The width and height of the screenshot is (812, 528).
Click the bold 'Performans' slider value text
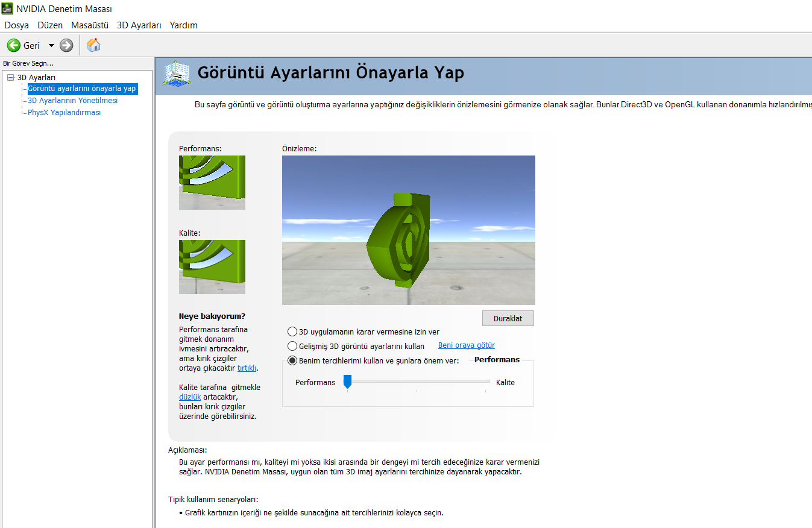pyautogui.click(x=497, y=359)
